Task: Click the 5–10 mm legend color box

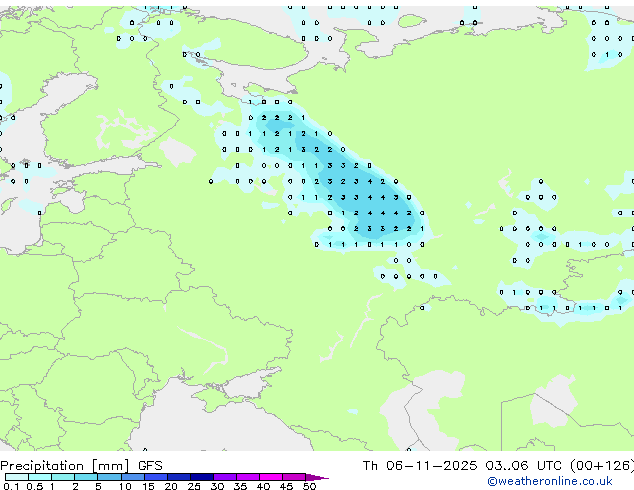Action: pyautogui.click(x=109, y=477)
